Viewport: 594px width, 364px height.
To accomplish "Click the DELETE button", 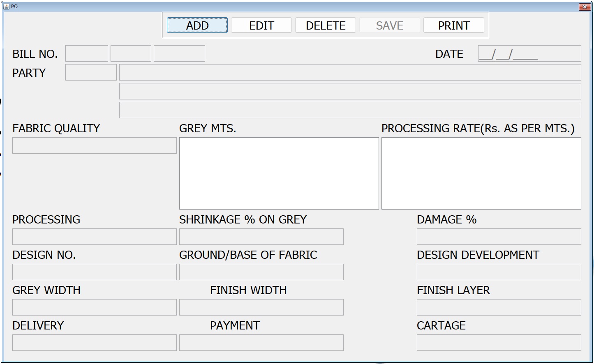I will tap(326, 25).
